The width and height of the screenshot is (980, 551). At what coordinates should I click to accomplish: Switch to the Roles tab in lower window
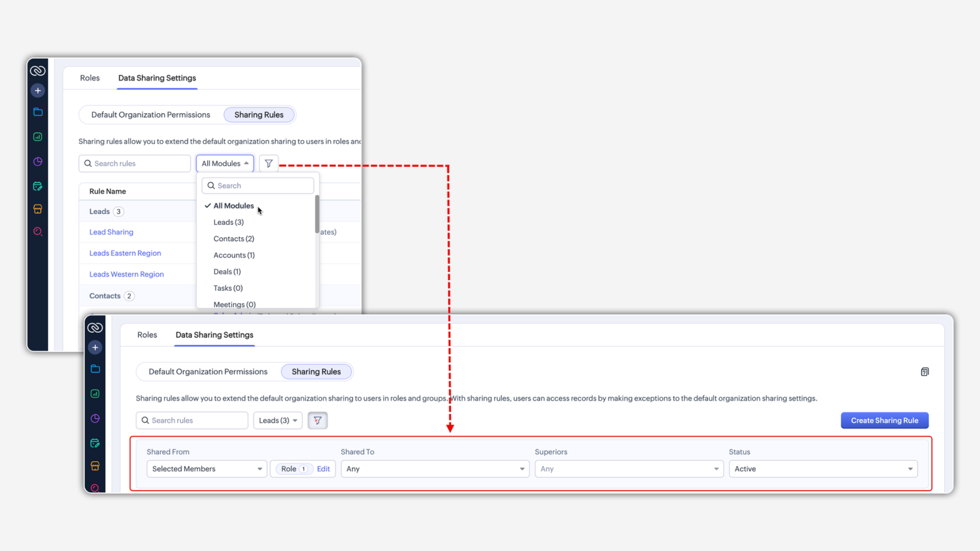[147, 335]
